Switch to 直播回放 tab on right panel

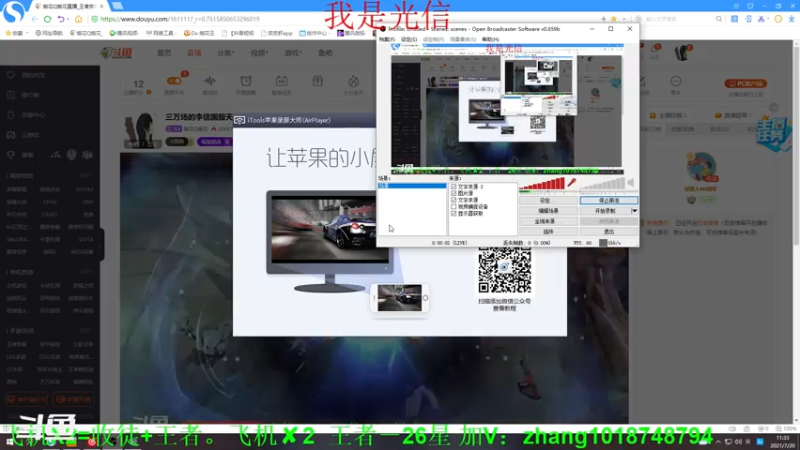[x=733, y=116]
